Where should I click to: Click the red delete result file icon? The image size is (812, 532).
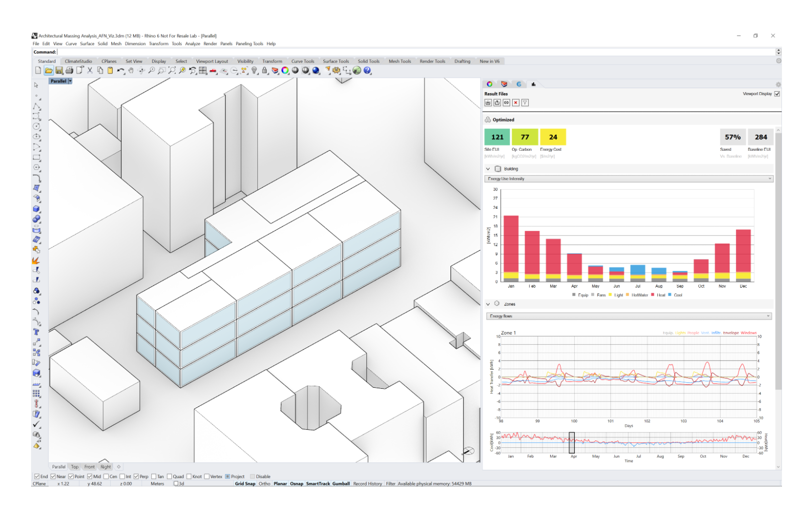(x=516, y=103)
